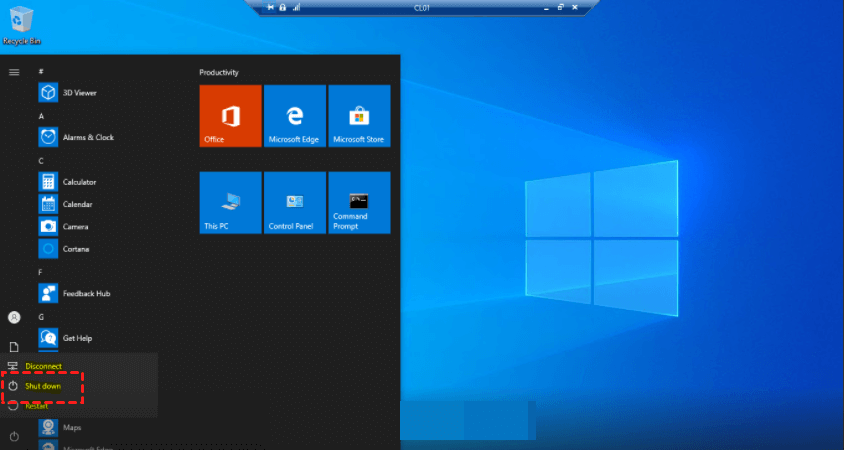844x450 pixels.
Task: Pin the remote desktop connection bar
Action: (x=270, y=7)
